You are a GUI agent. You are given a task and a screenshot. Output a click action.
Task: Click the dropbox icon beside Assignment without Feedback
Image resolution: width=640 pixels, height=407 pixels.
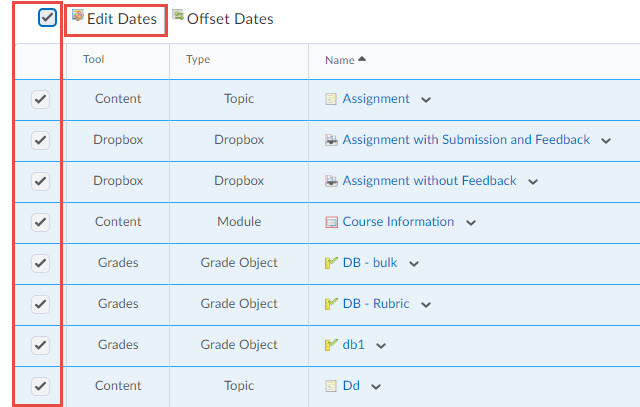[x=332, y=181]
